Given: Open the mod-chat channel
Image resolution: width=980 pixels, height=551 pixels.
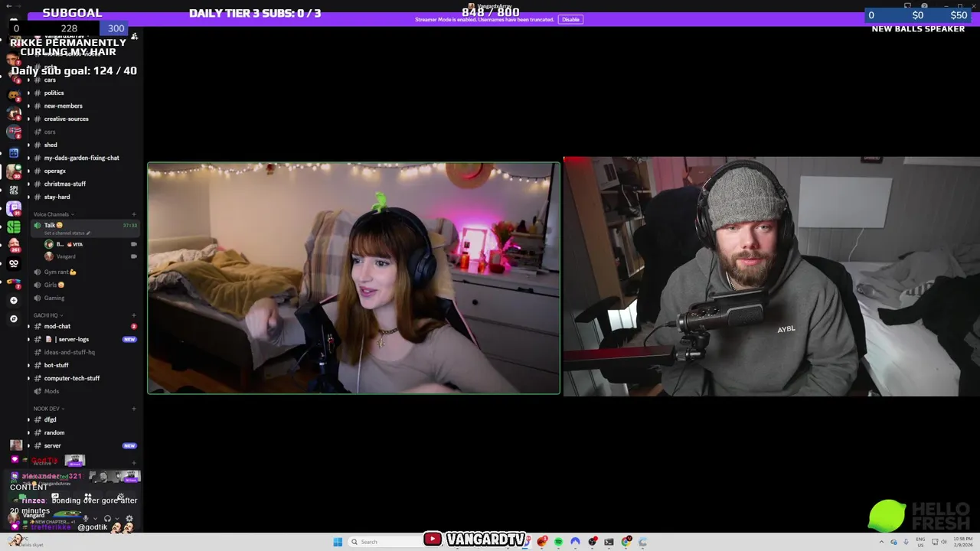Looking at the screenshot, I should (x=57, y=326).
